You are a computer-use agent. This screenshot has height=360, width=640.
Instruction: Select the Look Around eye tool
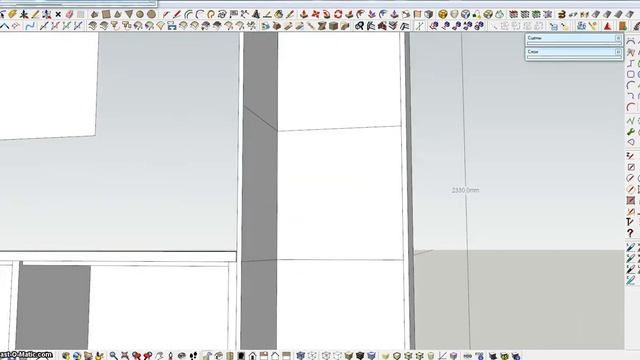(182, 356)
